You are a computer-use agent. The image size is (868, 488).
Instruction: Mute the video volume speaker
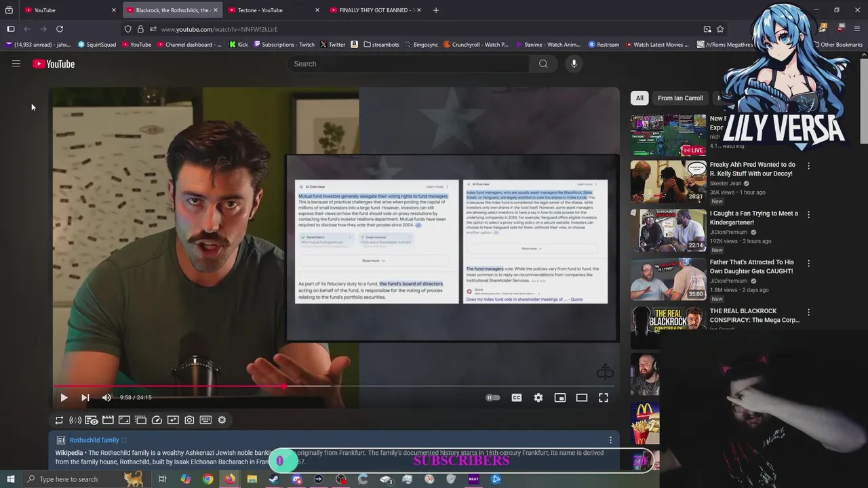tap(106, 398)
